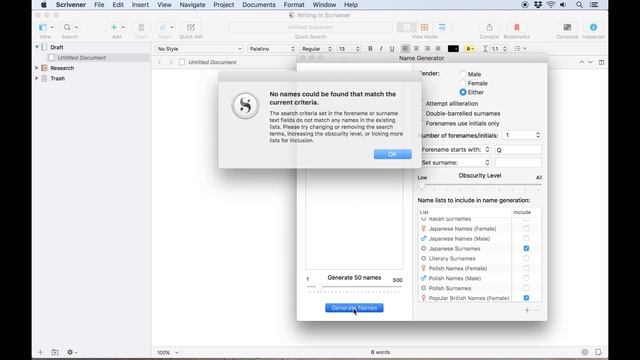Increment number of forenames stepper
This screenshot has width=640, height=360.
(538, 133)
